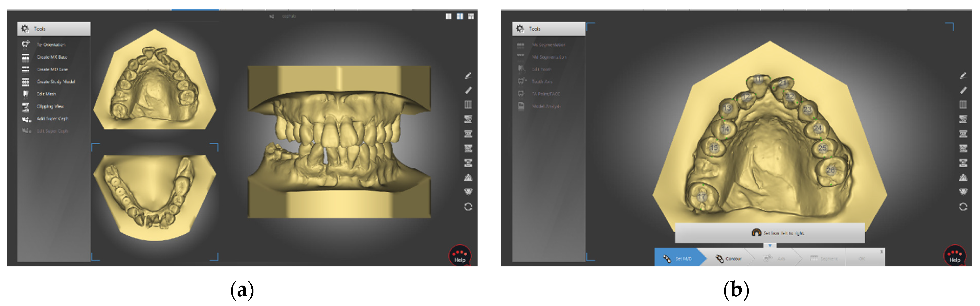Choose Add Super Ceph tool
Image resolution: width=980 pixels, height=306 pixels.
52,119
